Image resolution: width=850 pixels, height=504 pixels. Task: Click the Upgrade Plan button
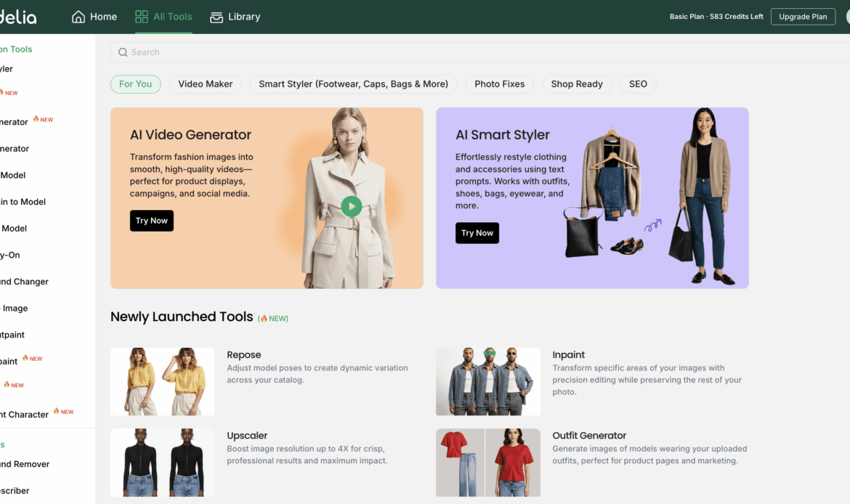803,17
